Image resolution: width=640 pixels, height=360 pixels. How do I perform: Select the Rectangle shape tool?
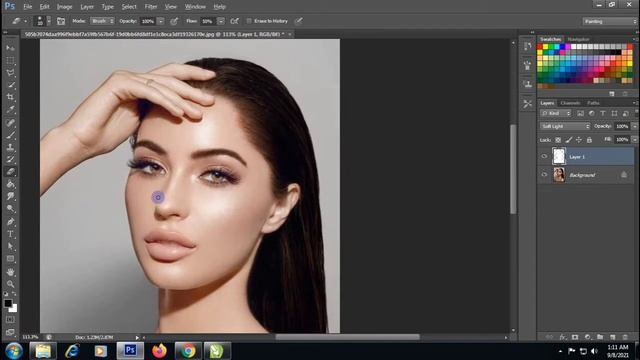10,258
